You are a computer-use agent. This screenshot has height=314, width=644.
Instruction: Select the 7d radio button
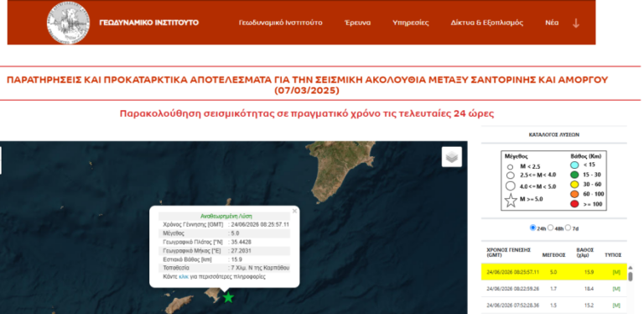point(568,228)
